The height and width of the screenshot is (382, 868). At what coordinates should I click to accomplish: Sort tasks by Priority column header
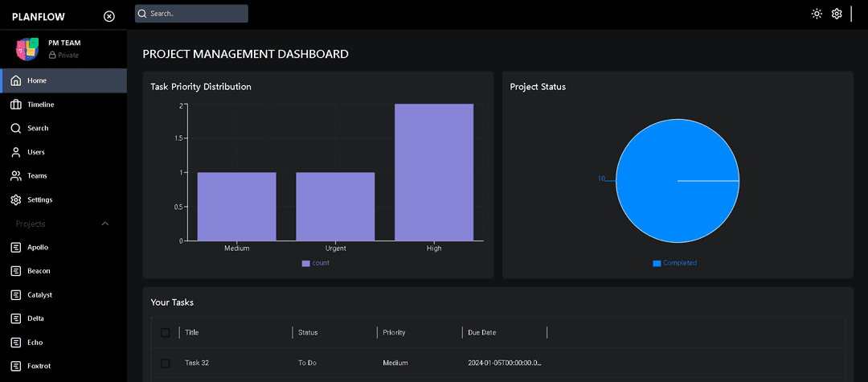tap(394, 332)
